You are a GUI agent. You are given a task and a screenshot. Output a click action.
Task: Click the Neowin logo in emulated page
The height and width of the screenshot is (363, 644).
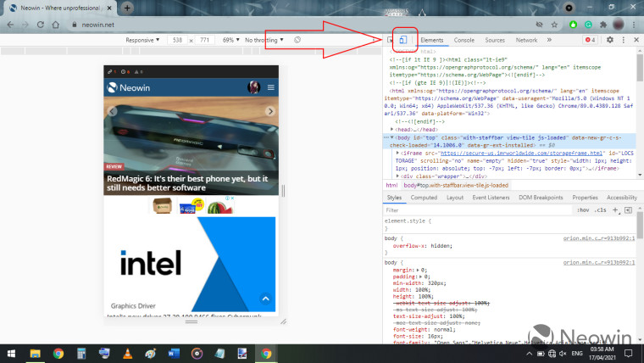(129, 87)
